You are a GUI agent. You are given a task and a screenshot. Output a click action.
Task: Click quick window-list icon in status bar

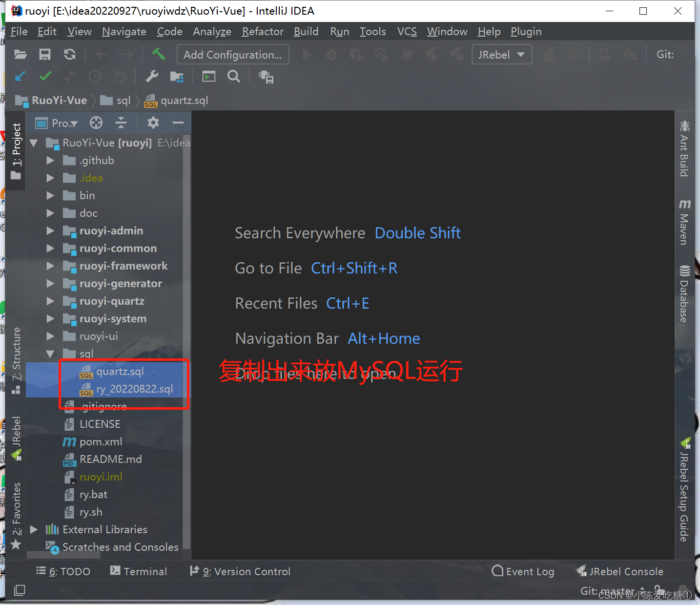click(20, 590)
